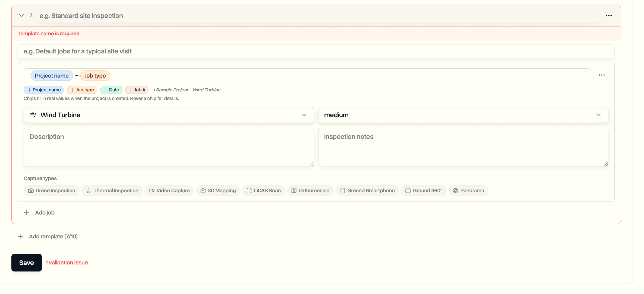The image size is (644, 294).
Task: Toggle the Video Capture capture type
Action: pos(169,191)
